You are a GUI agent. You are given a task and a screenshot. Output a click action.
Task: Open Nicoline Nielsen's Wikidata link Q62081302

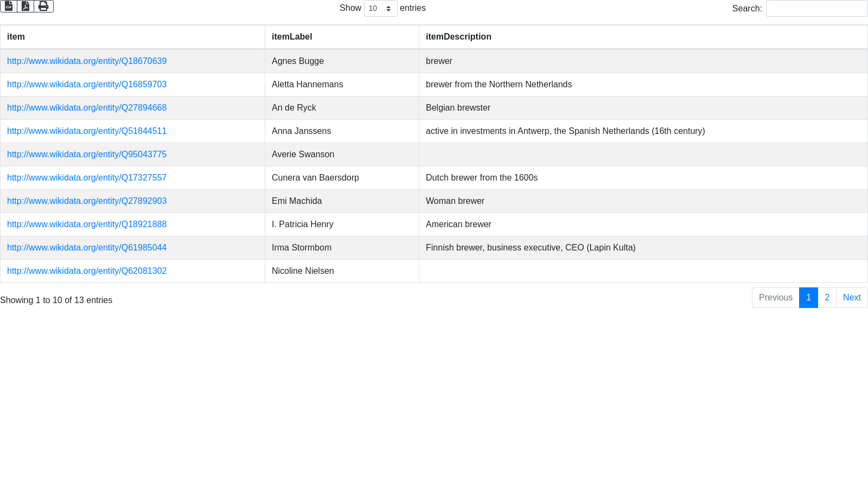87,271
